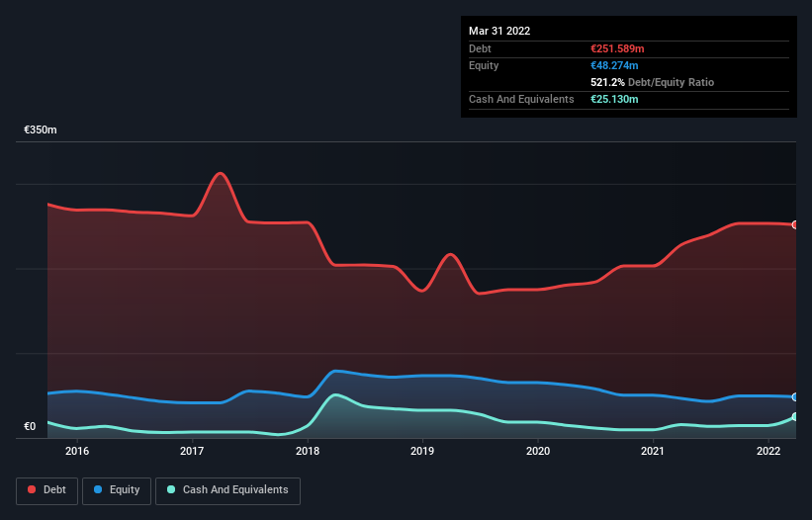Click the €25.130m cash value

614,99
